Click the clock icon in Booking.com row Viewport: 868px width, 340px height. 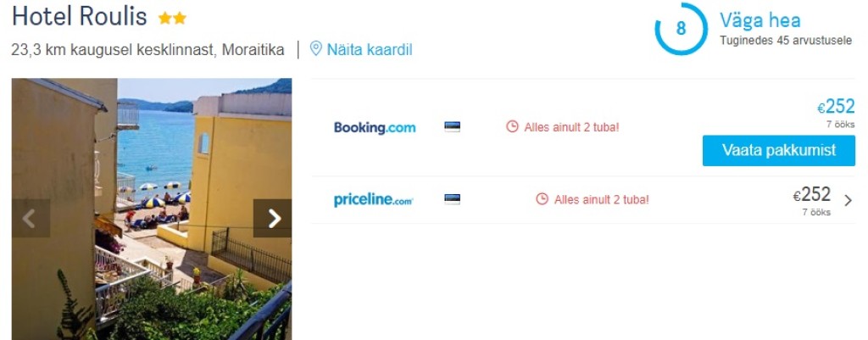click(x=512, y=127)
